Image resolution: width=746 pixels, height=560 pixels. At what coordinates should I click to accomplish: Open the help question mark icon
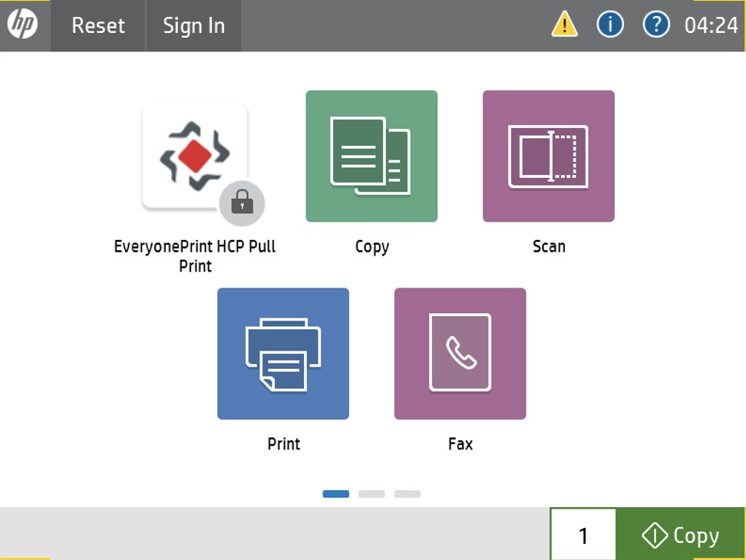click(656, 25)
